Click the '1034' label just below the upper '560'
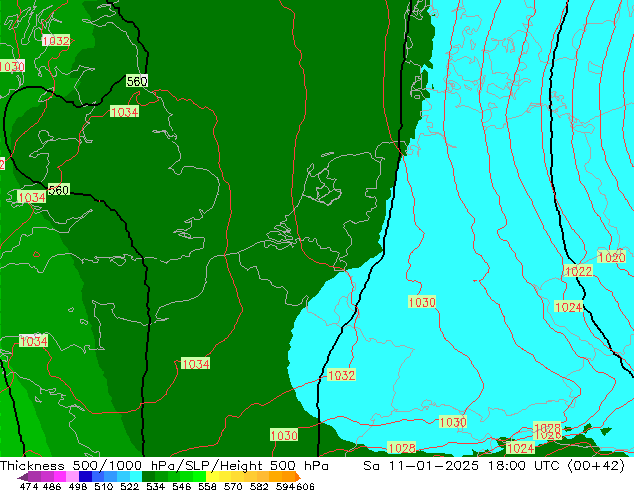The width and height of the screenshot is (634, 490). 124,112
